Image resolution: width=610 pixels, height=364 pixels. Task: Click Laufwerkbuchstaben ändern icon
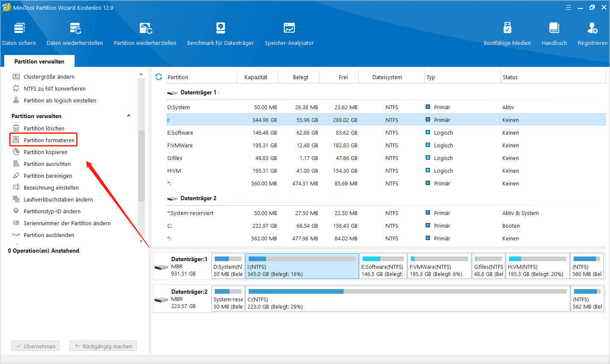(16, 199)
